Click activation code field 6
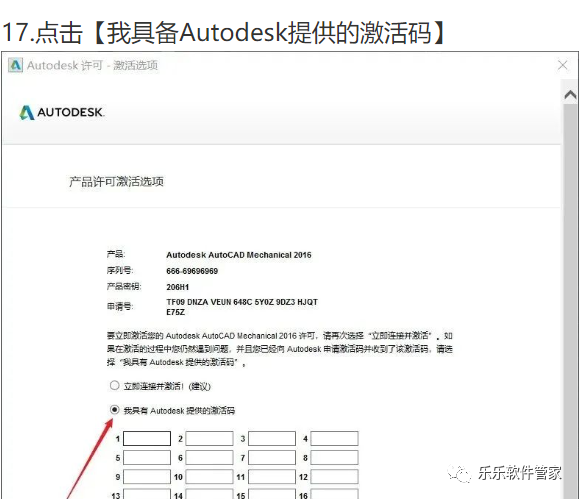580x499 pixels. pyautogui.click(x=209, y=458)
